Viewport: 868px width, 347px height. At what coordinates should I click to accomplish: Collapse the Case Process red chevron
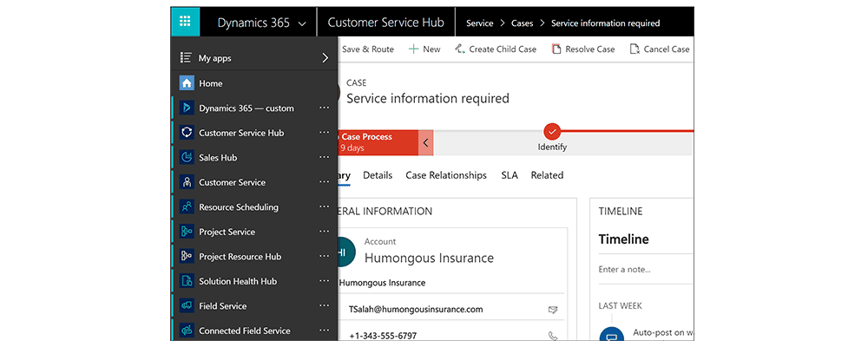(x=425, y=143)
